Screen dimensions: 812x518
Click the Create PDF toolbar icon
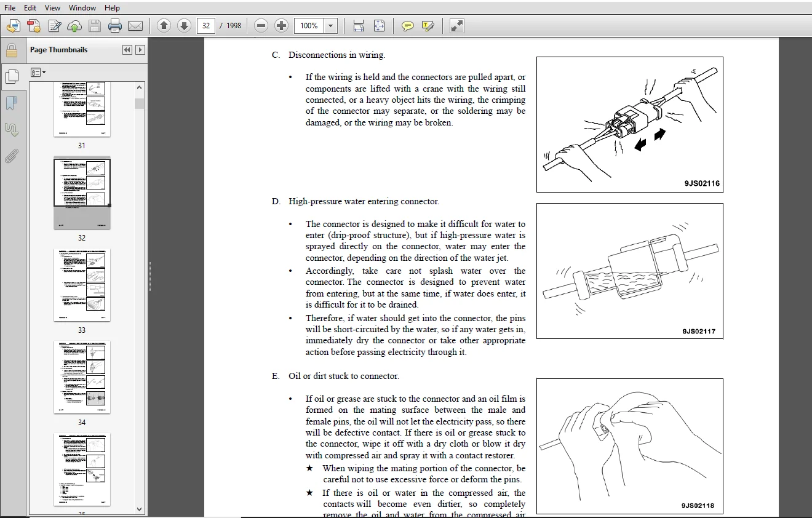(x=34, y=26)
